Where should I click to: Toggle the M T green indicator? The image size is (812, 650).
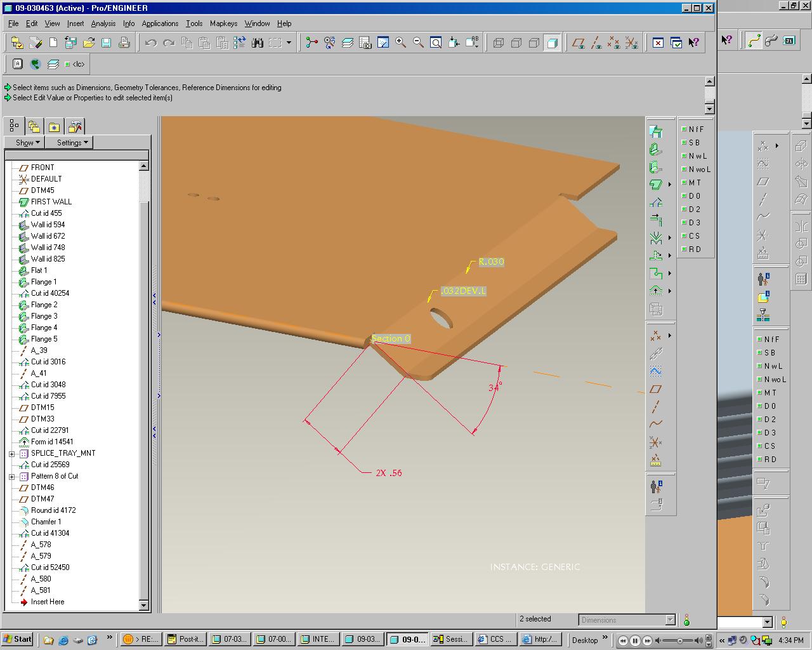coord(684,182)
